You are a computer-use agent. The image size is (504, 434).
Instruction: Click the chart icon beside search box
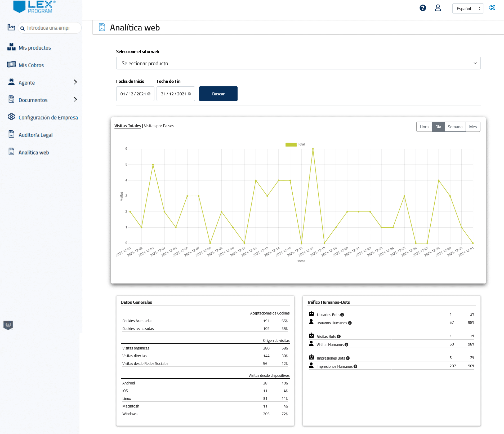tap(11, 27)
